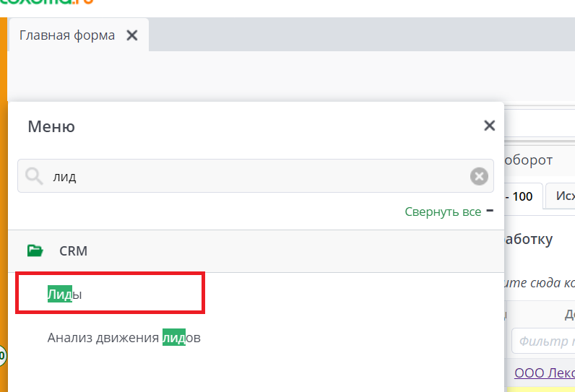Switch to the partially visible оборот tab
Screen dimensions: 575x392
coord(529,160)
